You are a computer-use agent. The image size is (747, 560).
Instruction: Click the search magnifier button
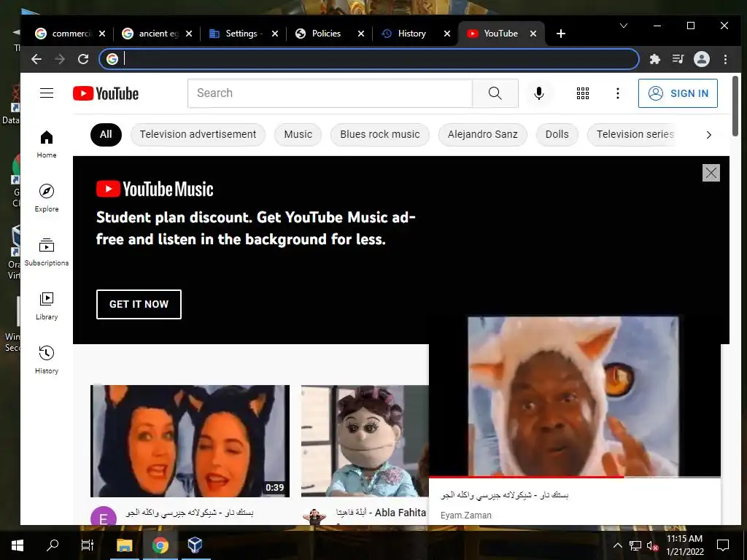(x=495, y=93)
